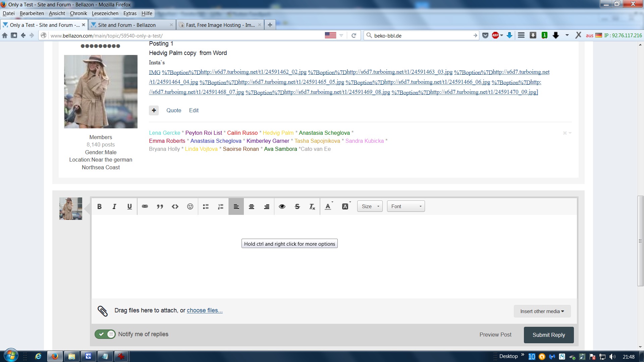Toggle bold formatting in editor
The height and width of the screenshot is (362, 644).
pos(99,206)
